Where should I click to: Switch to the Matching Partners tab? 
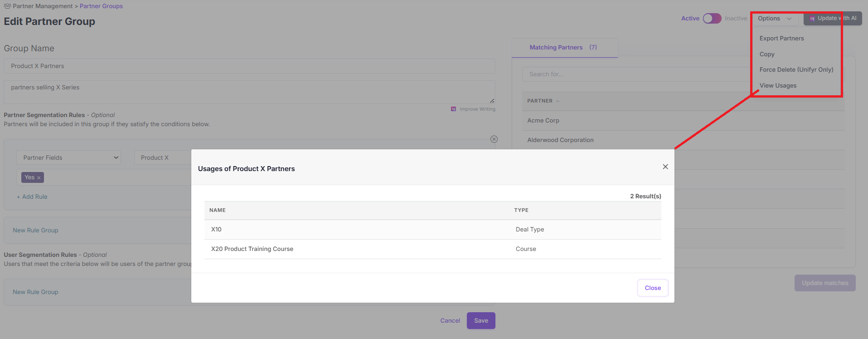[x=563, y=48]
